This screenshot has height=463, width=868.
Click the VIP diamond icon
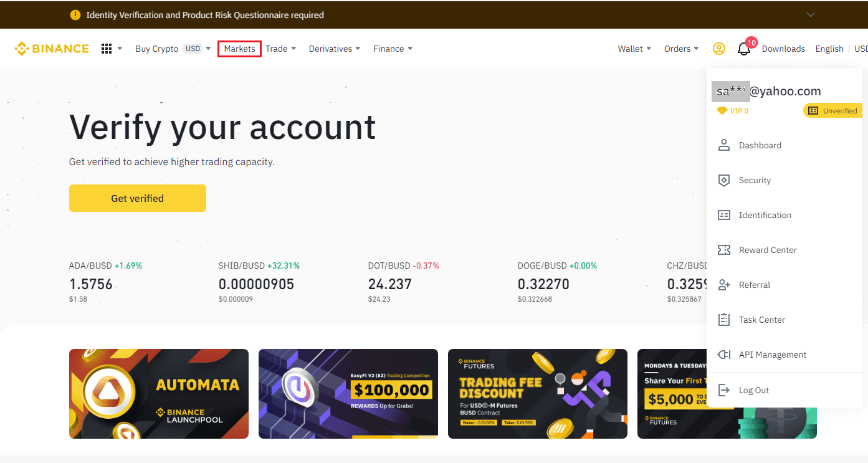click(x=722, y=111)
